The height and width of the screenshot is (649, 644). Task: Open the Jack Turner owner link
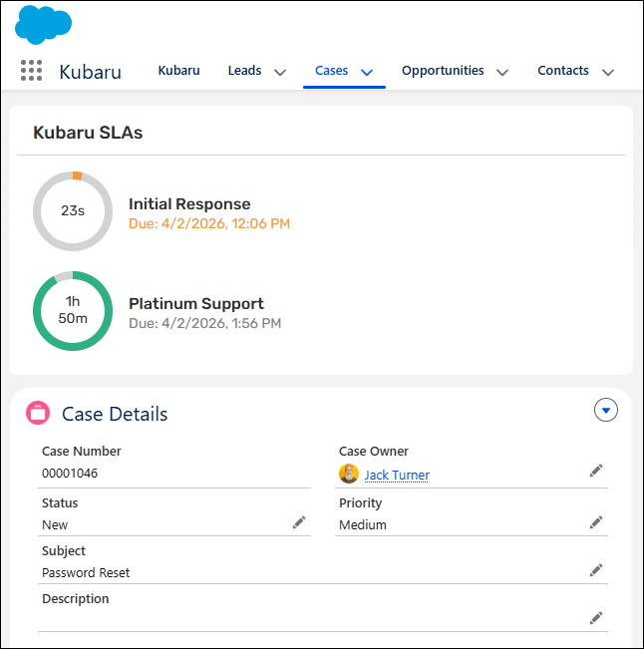click(x=397, y=476)
